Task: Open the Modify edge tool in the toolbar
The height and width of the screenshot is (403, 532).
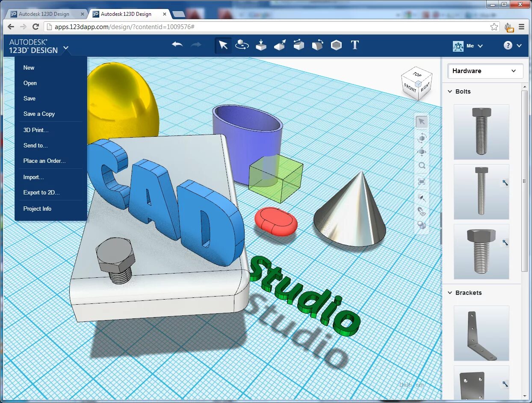Action: [299, 45]
